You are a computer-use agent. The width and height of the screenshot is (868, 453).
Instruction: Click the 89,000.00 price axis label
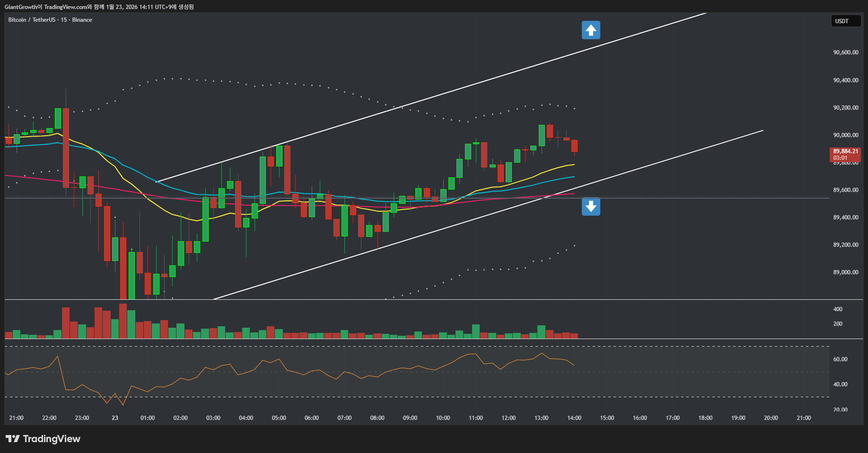[x=846, y=272]
